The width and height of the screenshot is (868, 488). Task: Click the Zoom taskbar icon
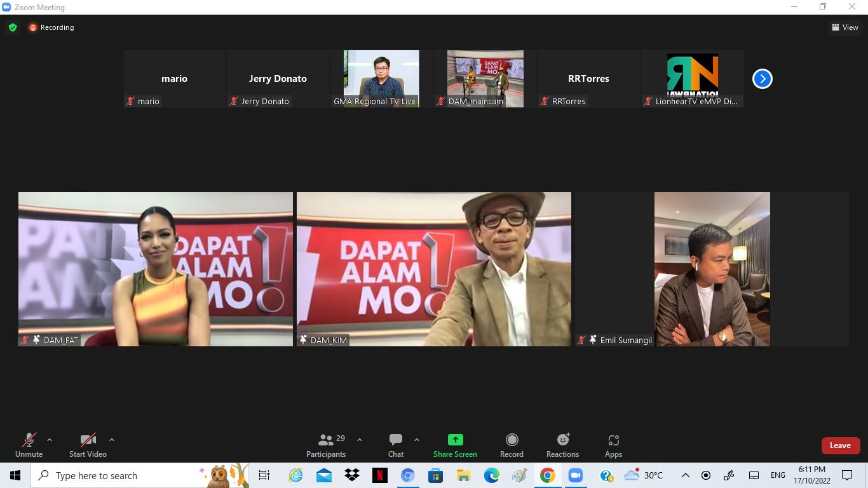click(575, 475)
